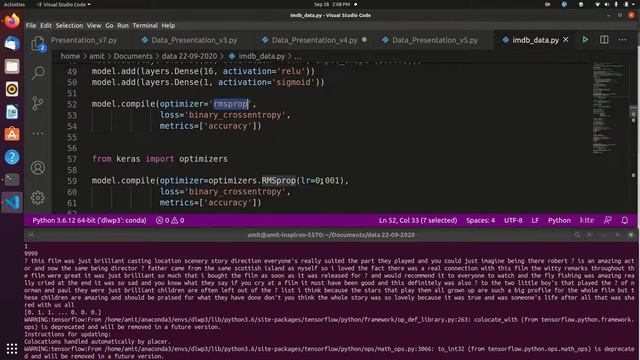
Task: Change end of line sequence LF
Action: pos(535,220)
